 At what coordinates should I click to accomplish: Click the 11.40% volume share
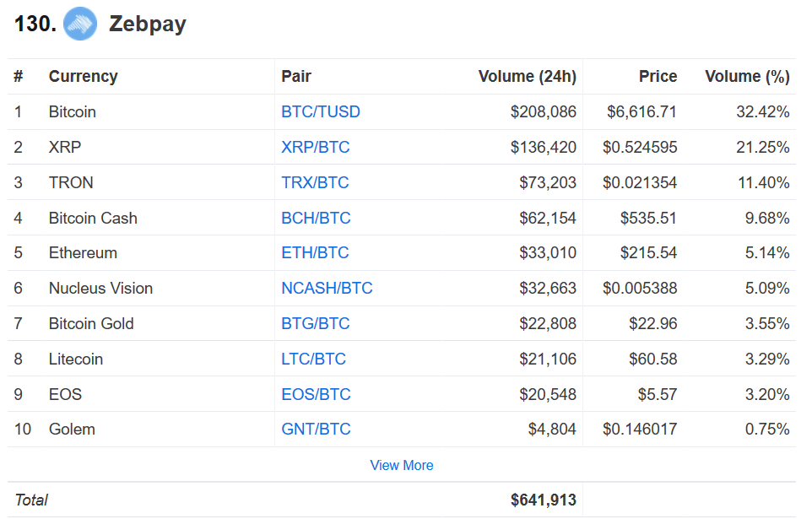(764, 182)
